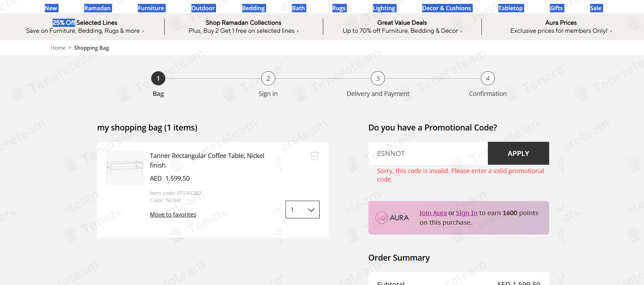Click step 1 Bag circle
644x285 pixels.
tap(158, 78)
